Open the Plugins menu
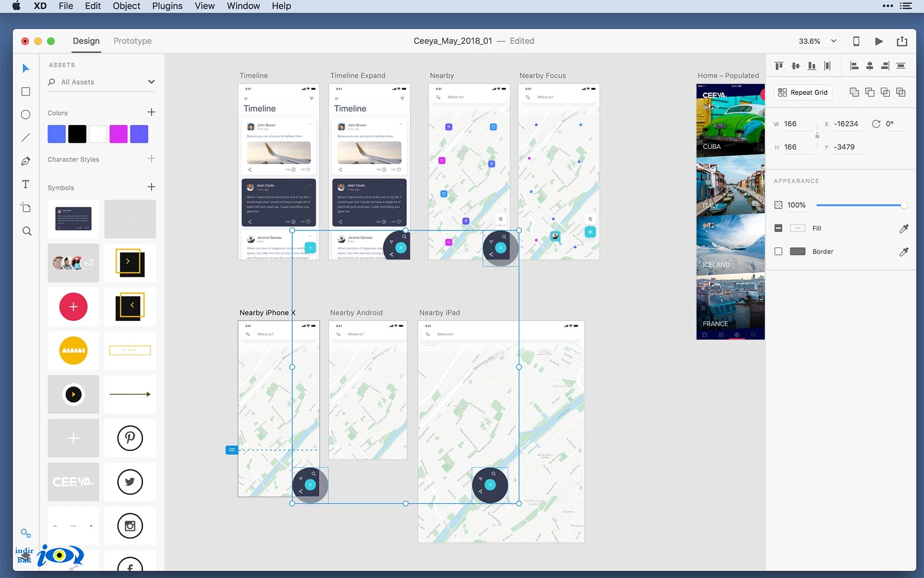This screenshot has width=924, height=578. (167, 6)
